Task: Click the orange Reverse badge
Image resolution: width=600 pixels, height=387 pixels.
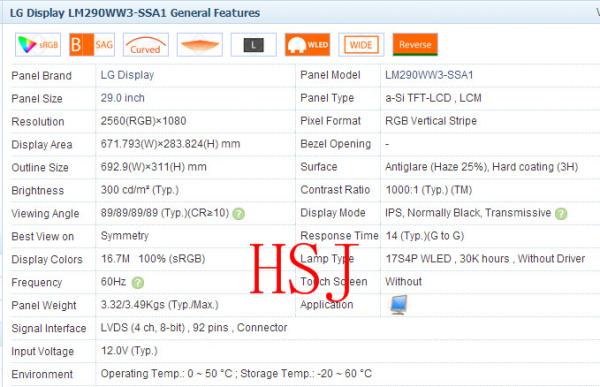Action: click(415, 45)
